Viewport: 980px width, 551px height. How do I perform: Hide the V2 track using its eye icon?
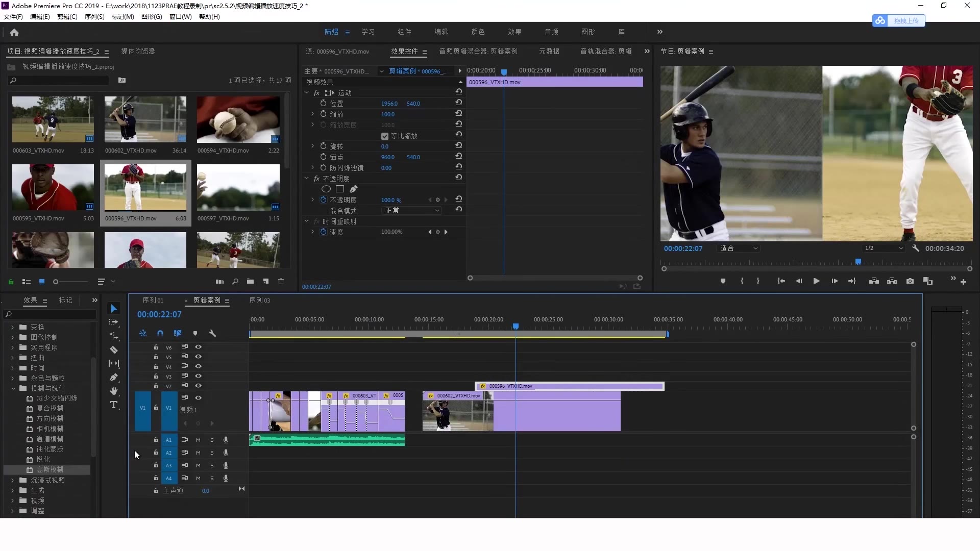click(x=198, y=386)
